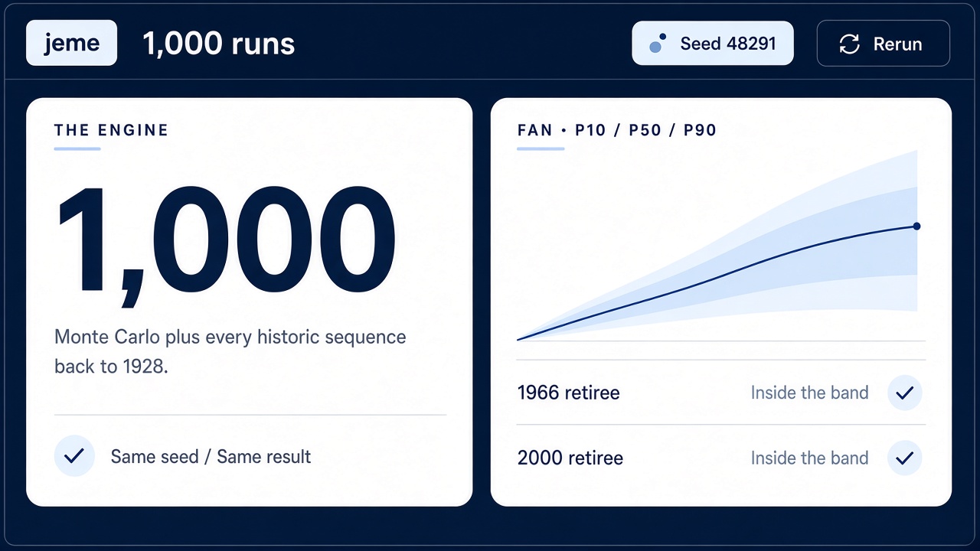
Task: Click the blue dot icon beside Seed
Action: (656, 45)
